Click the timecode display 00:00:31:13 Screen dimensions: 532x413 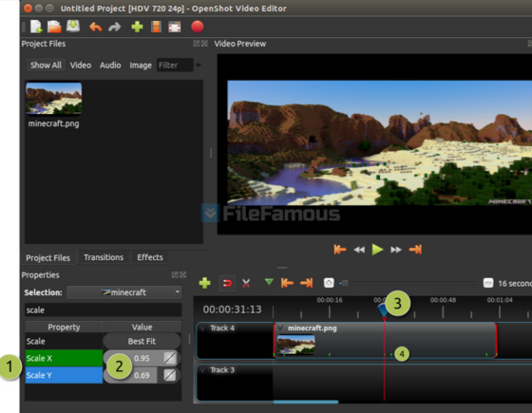[x=232, y=310]
